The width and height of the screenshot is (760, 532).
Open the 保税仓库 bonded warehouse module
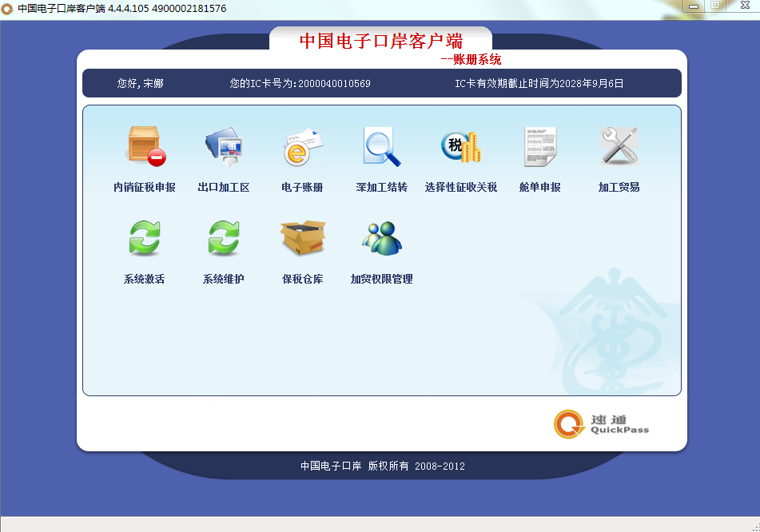coord(303,248)
